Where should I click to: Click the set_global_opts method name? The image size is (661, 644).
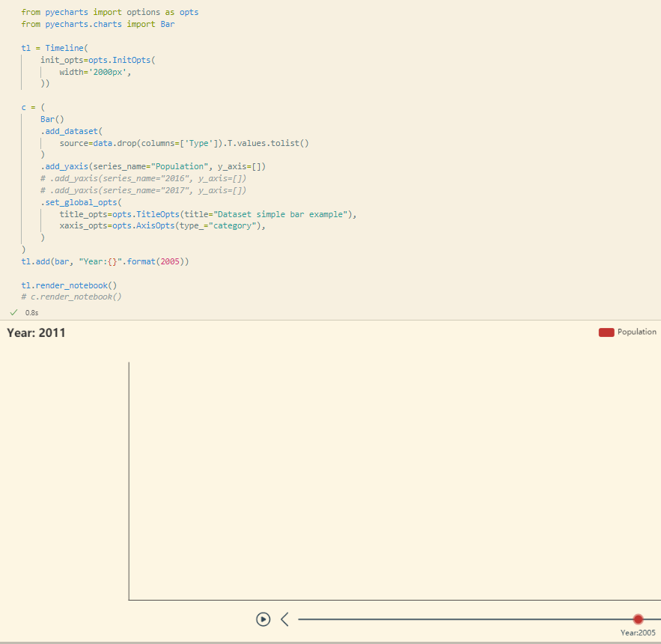81,202
